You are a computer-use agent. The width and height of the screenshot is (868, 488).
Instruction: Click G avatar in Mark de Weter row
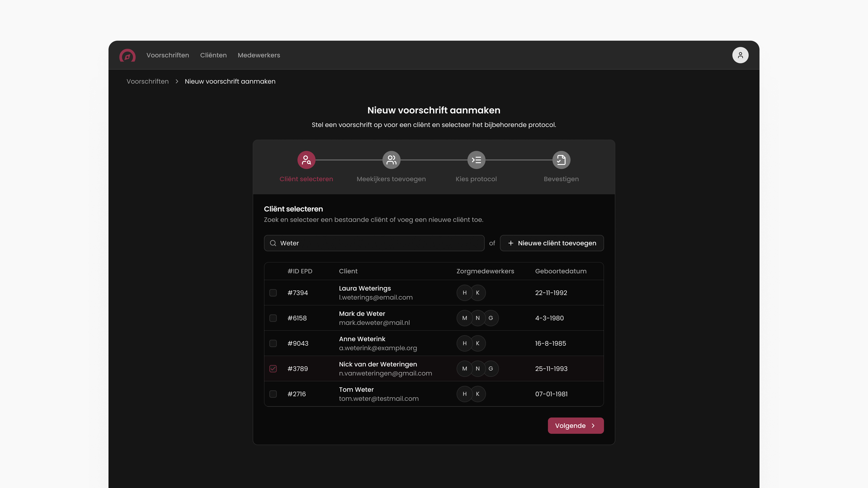click(491, 318)
